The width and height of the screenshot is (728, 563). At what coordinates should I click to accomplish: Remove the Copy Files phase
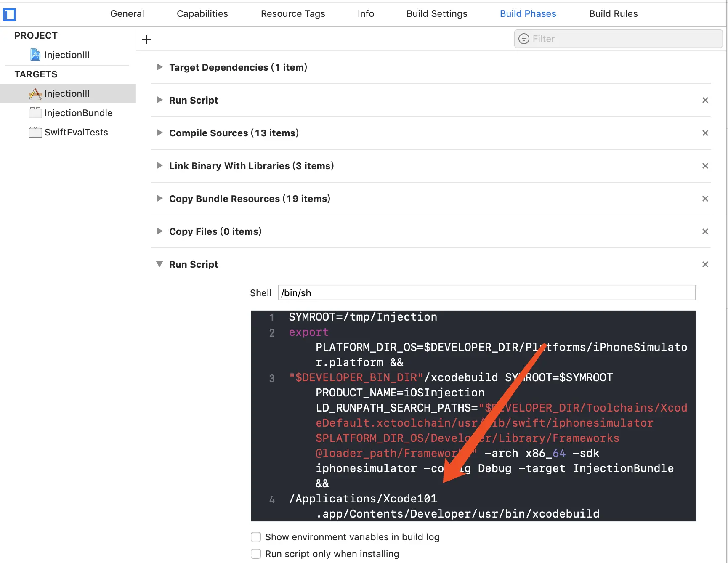coord(705,231)
